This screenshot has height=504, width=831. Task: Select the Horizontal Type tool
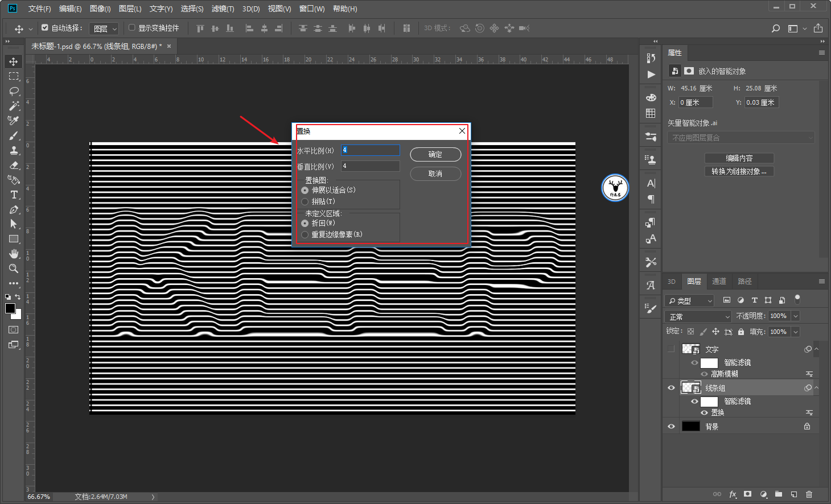click(x=14, y=195)
